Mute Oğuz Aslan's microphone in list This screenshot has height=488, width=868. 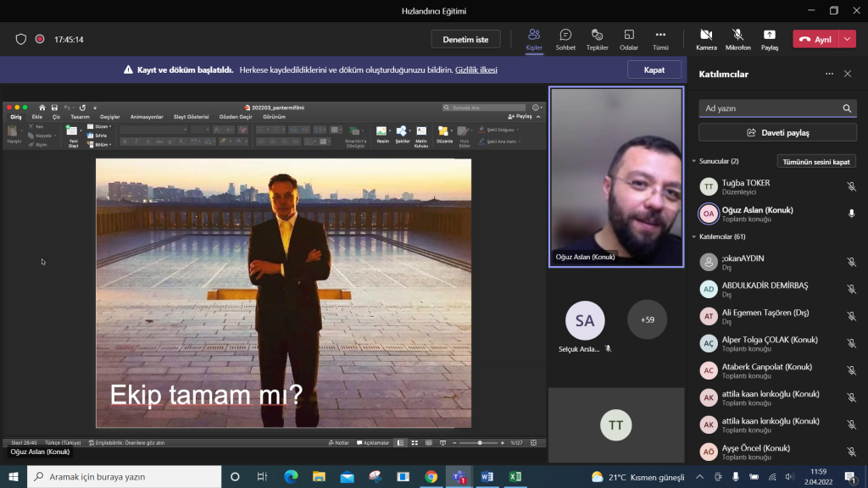point(851,213)
